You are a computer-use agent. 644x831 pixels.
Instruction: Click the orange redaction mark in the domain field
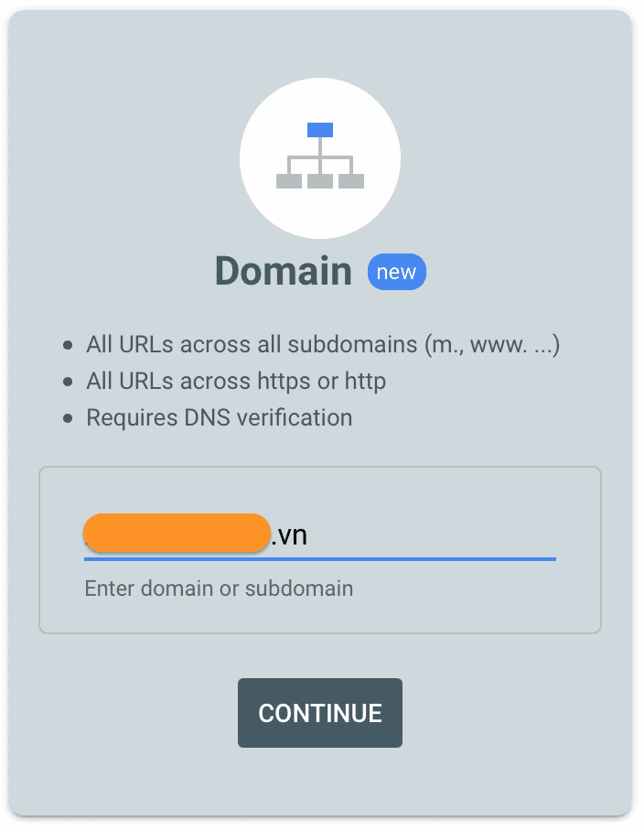pyautogui.click(x=176, y=534)
